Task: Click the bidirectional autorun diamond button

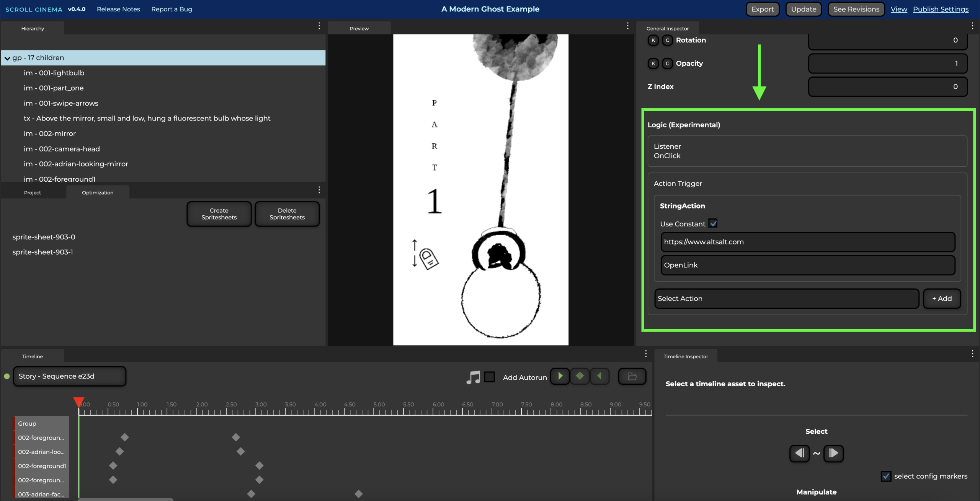Action: pyautogui.click(x=580, y=376)
